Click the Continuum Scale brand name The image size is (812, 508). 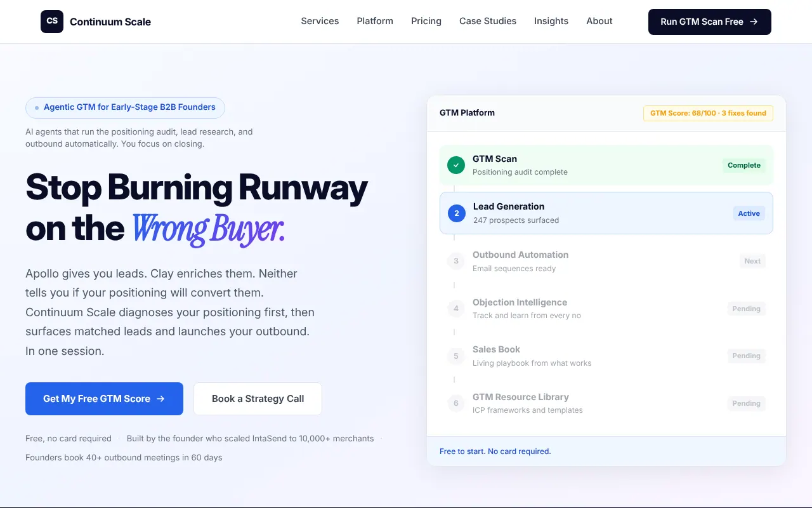click(110, 22)
